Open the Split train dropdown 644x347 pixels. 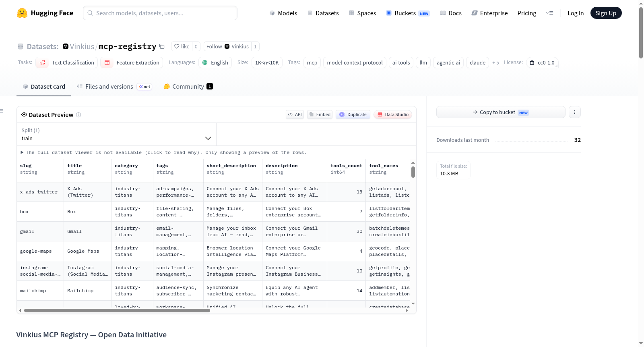coord(116,134)
